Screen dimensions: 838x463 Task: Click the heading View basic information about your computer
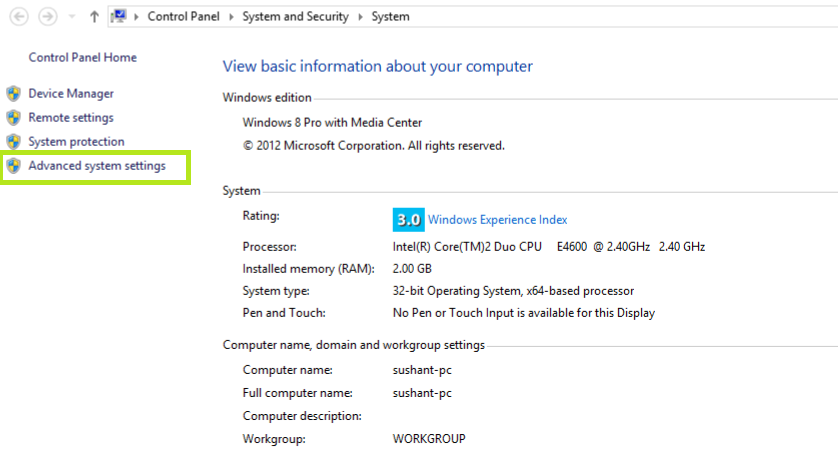pos(377,66)
